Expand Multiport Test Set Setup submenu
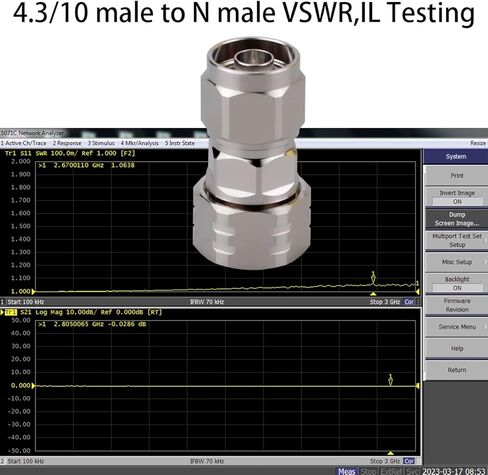488x475 pixels. click(x=456, y=240)
